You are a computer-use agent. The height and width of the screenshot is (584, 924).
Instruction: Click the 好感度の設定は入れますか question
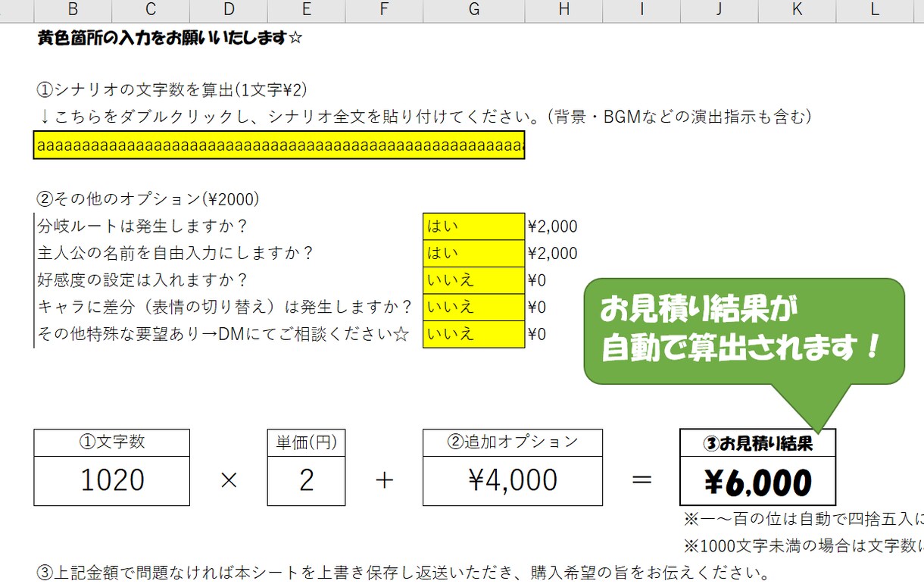click(x=143, y=280)
